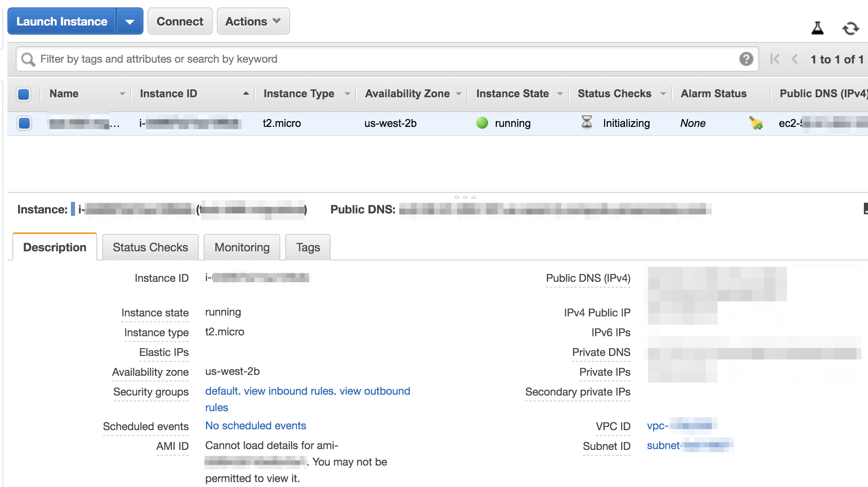The height and width of the screenshot is (487, 868).
Task: Expand the Actions dropdown menu
Action: click(253, 21)
